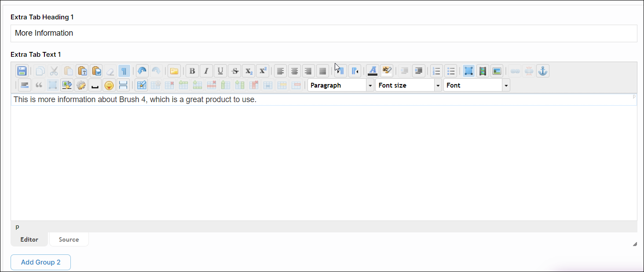Click the Add Group 2 button
644x272 pixels.
coord(40,262)
